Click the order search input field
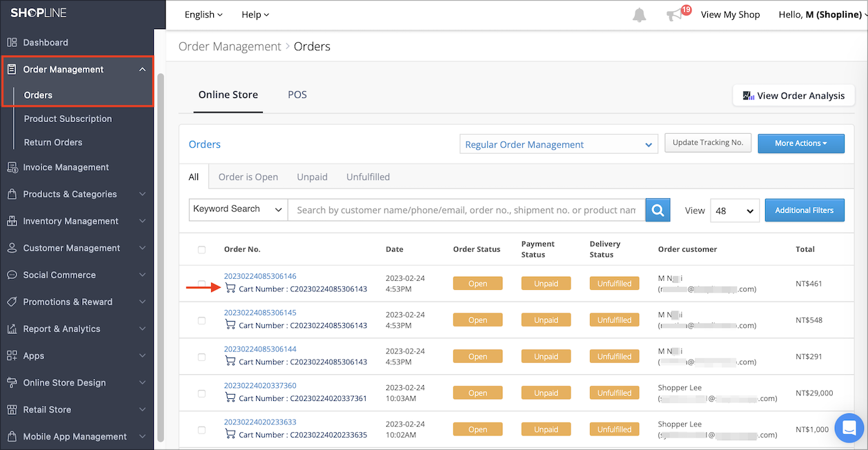This screenshot has height=450, width=868. (x=466, y=210)
